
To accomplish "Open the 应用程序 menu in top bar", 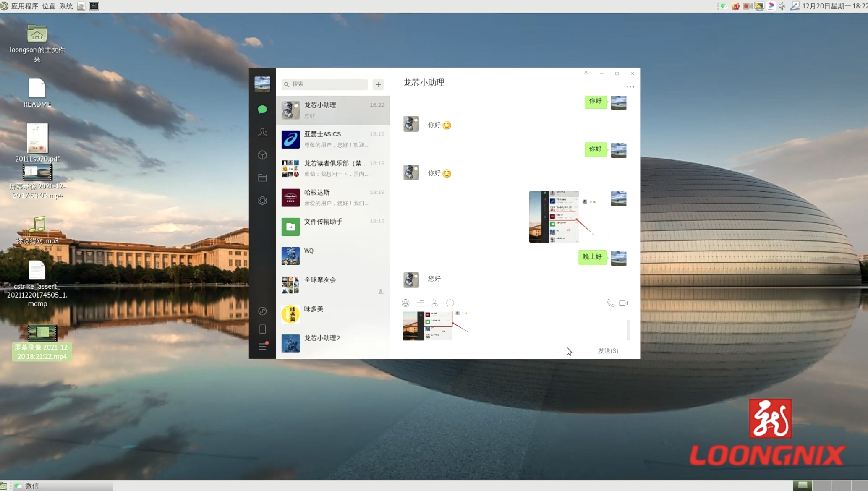I will [24, 6].
